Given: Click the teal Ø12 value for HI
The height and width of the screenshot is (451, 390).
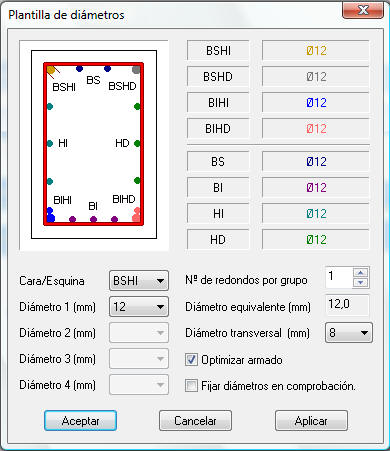Looking at the screenshot, I should [x=316, y=214].
